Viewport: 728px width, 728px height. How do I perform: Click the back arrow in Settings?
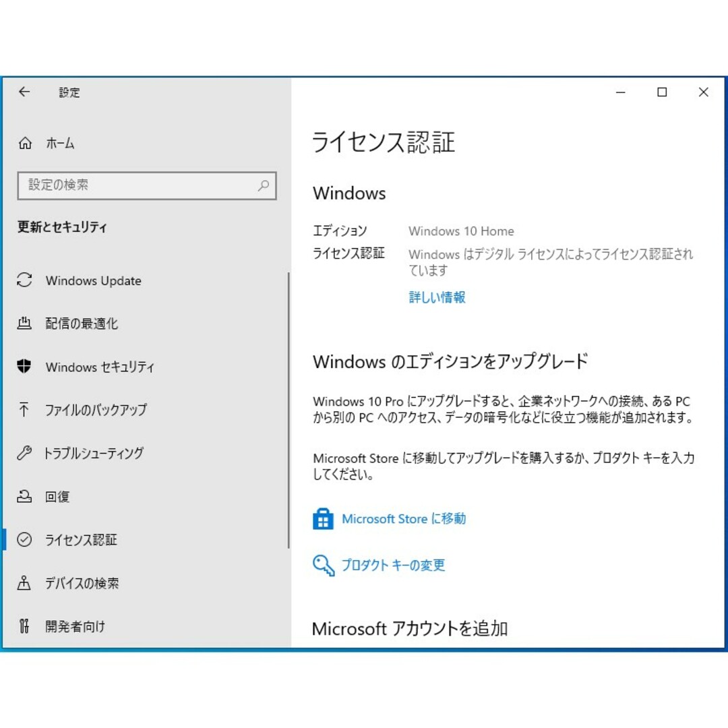coord(24,92)
